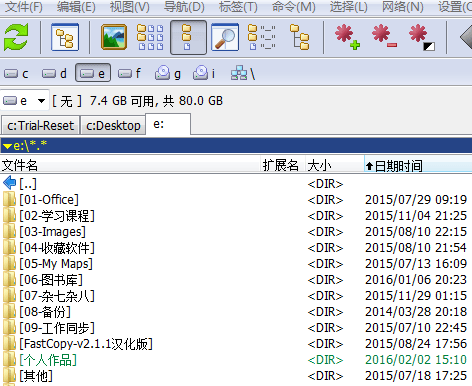Select the [05-My Maps] folder name

tap(56, 264)
